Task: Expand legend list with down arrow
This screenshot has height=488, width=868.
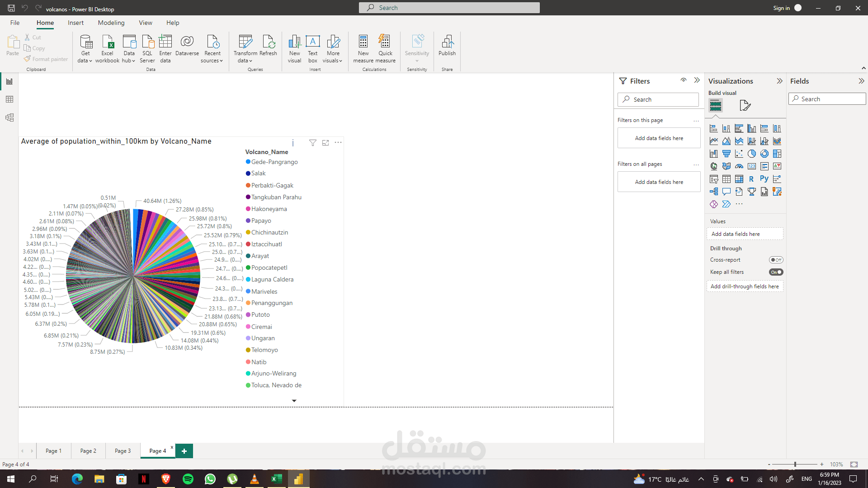Action: (294, 401)
